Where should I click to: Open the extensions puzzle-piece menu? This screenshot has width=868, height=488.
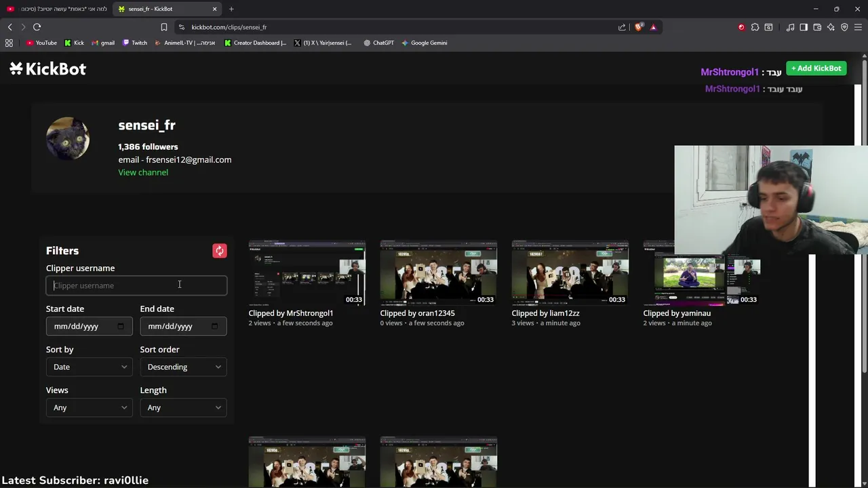[x=755, y=27]
